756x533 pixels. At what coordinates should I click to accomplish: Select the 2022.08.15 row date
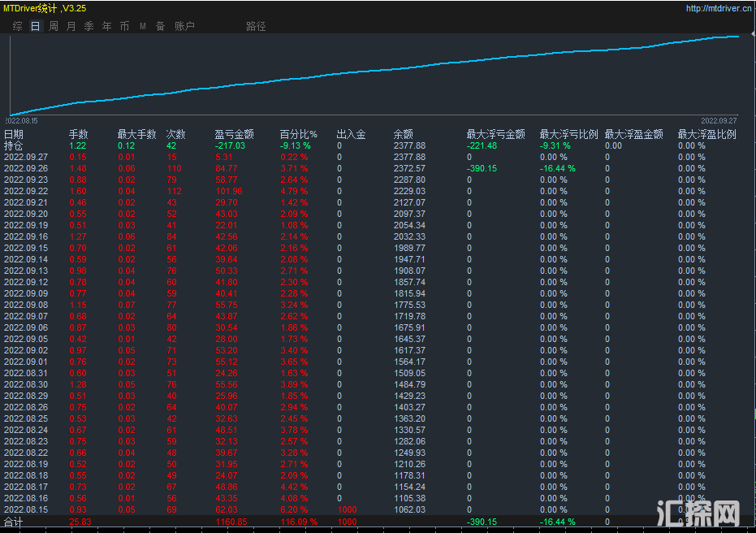26,509
